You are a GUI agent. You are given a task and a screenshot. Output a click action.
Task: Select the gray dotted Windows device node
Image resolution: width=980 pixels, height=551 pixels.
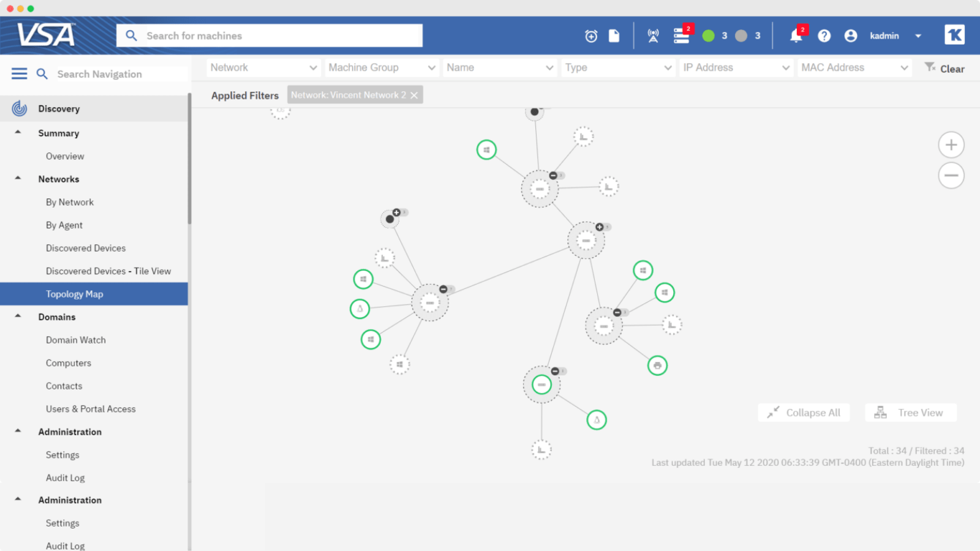point(399,364)
